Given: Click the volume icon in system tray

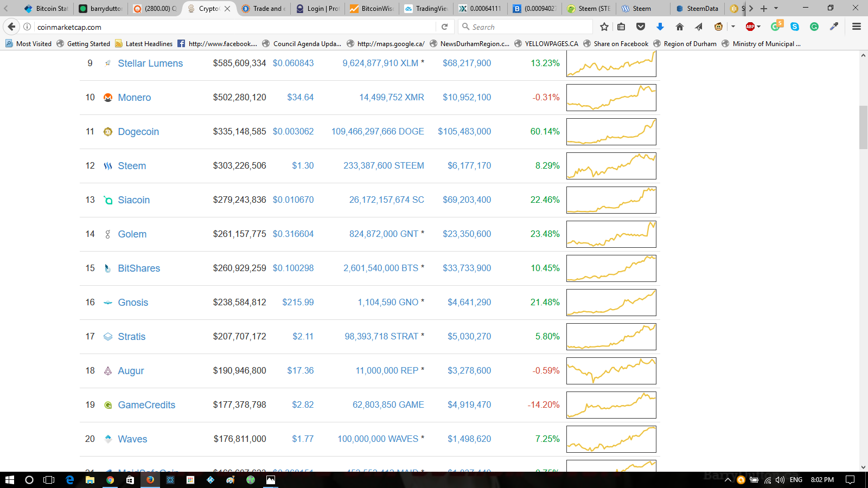Looking at the screenshot, I should [x=780, y=480].
